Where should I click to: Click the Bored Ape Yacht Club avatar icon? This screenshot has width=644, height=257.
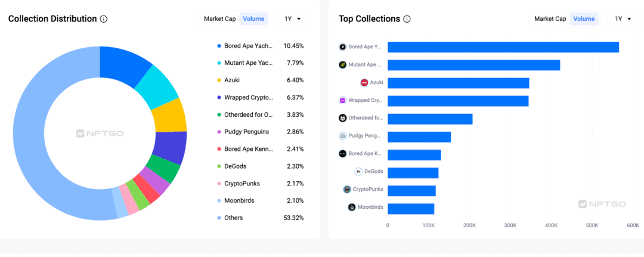[343, 47]
